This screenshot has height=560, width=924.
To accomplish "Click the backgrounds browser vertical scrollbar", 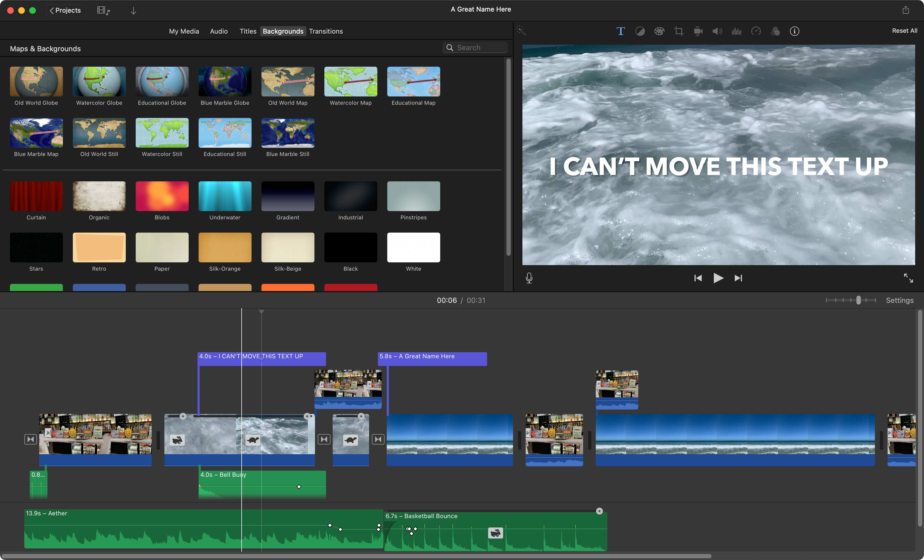I will coord(509,157).
